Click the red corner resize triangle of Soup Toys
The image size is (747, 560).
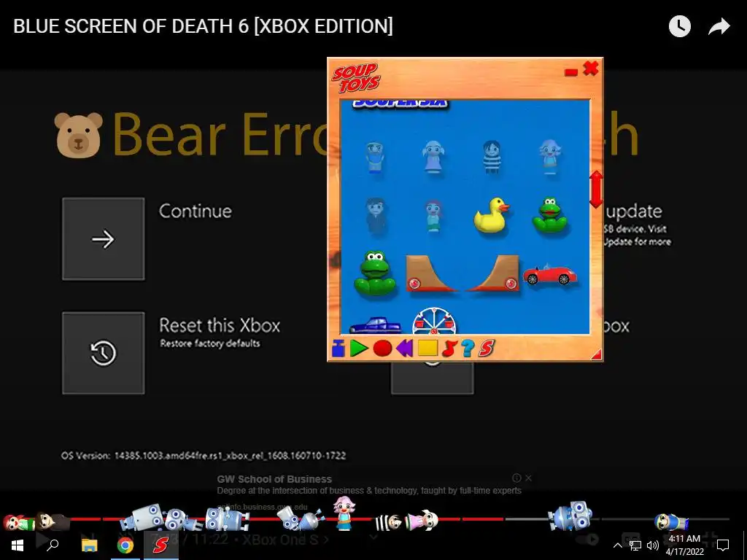pyautogui.click(x=596, y=354)
